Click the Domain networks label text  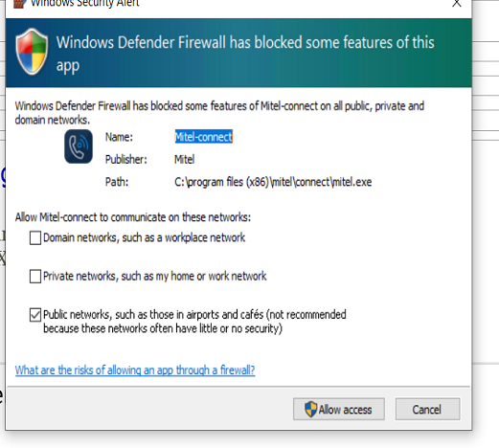144,237
